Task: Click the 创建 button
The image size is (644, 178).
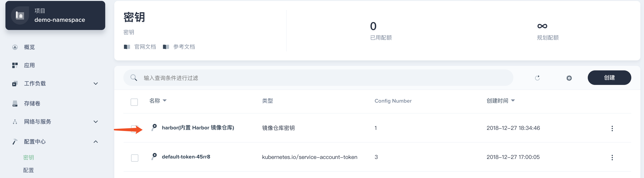Action: (609, 78)
